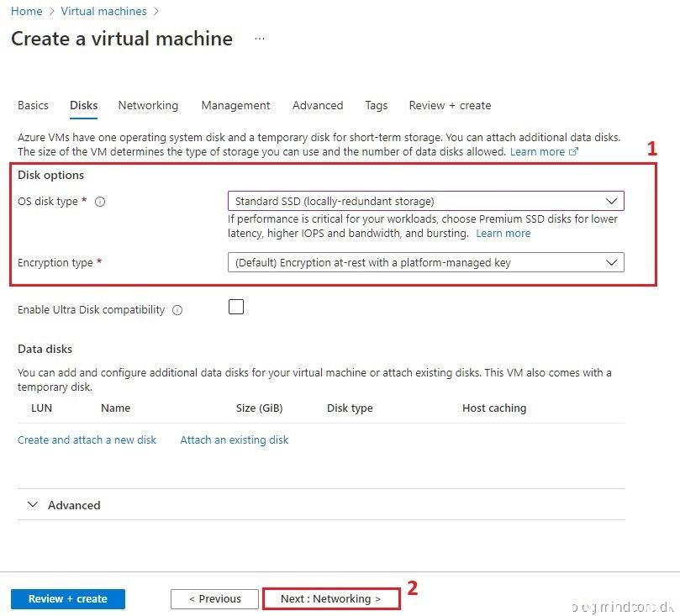Navigate to Virtual machines breadcrumb
Viewport: 680px width, 616px height.
click(103, 11)
